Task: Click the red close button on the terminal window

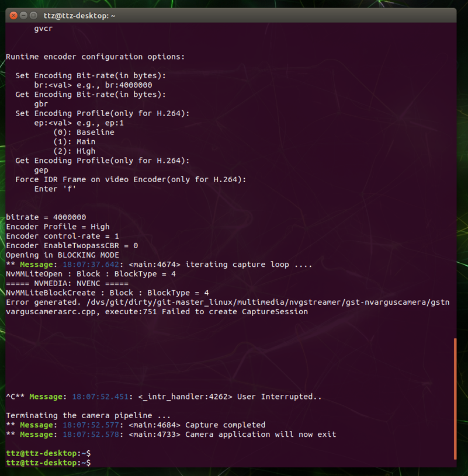Action: [13, 15]
